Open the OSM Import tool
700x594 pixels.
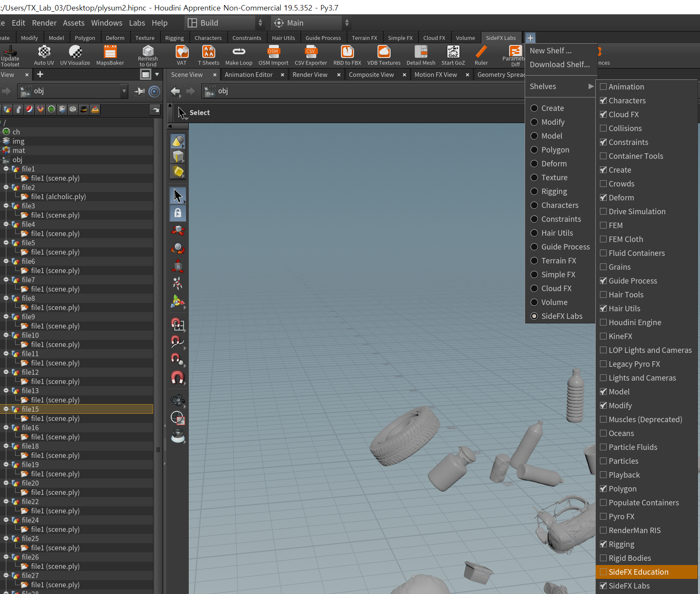(x=273, y=55)
